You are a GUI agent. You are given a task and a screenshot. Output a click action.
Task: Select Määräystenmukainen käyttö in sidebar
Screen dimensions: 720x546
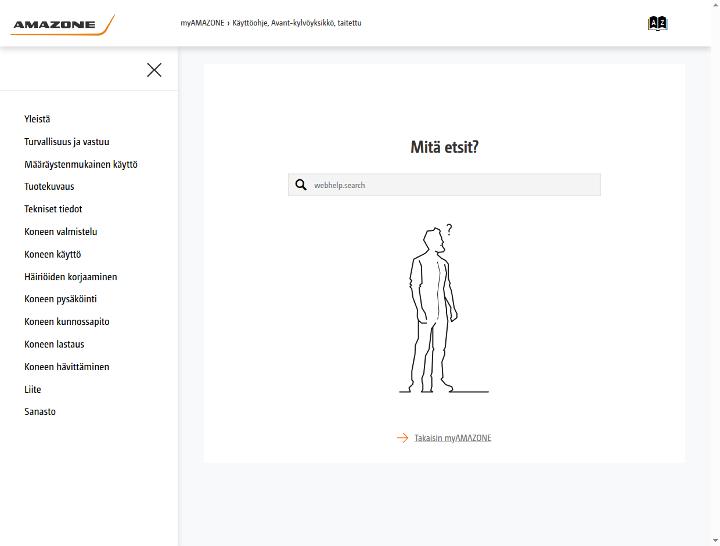click(x=81, y=164)
